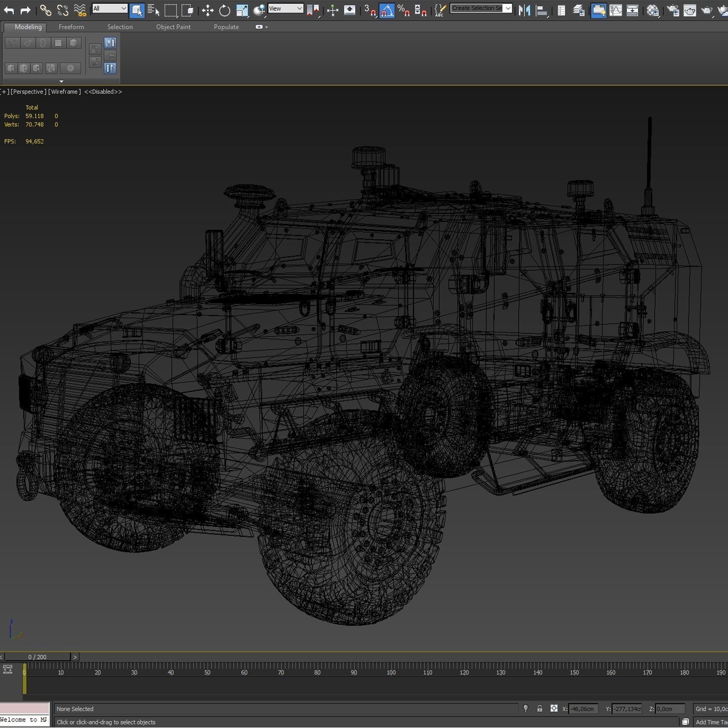The image size is (728, 728).
Task: Select the Move tool
Action: tap(207, 10)
